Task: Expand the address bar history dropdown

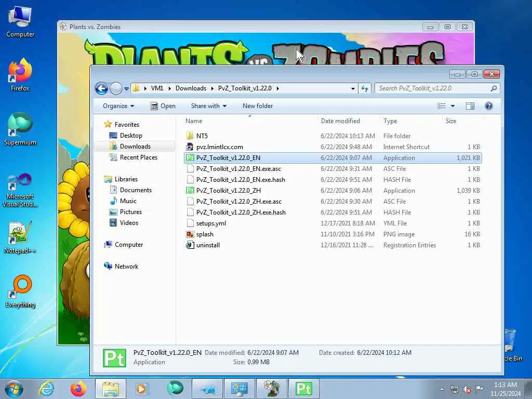Action: tap(353, 88)
